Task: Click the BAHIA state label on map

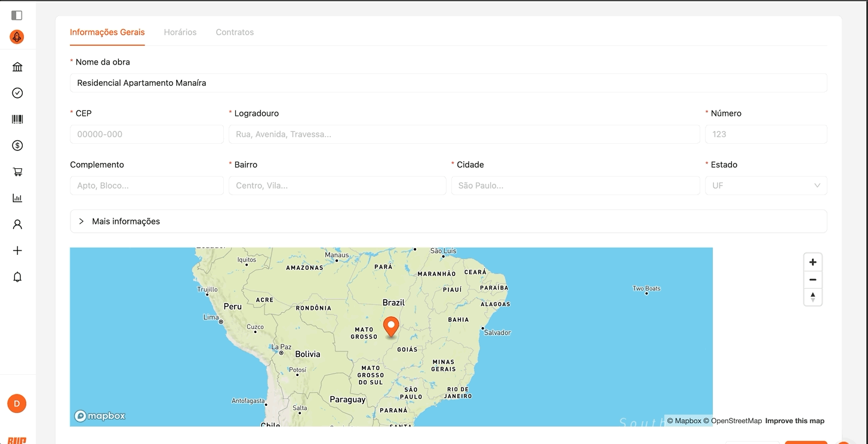Action: [x=458, y=320]
